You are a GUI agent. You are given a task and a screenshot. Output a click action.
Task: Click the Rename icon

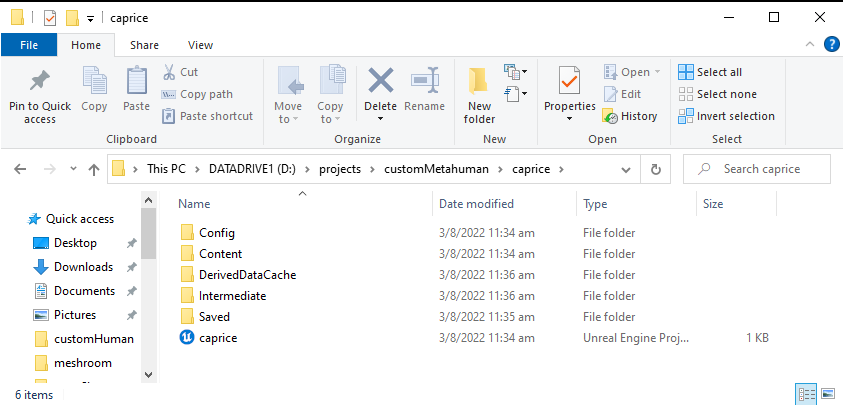point(425,82)
